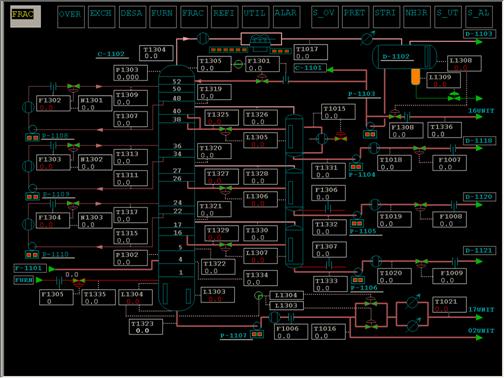Click the orange boot on drum D-1102
This screenshot has height=378, width=504.
(416, 77)
